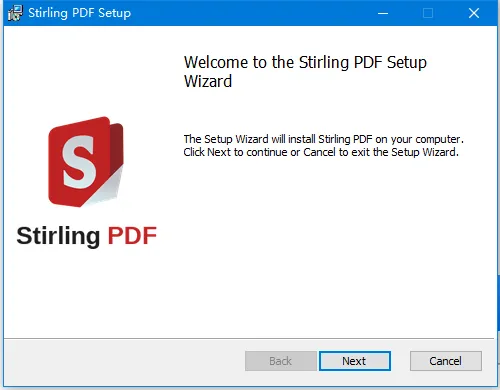Click the greyed-out maximize button

coord(428,13)
